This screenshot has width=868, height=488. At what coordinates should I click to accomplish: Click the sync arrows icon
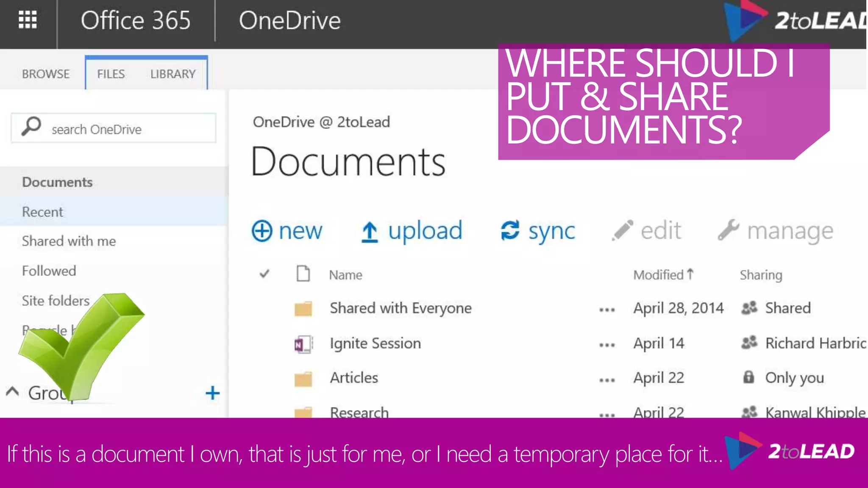click(510, 231)
